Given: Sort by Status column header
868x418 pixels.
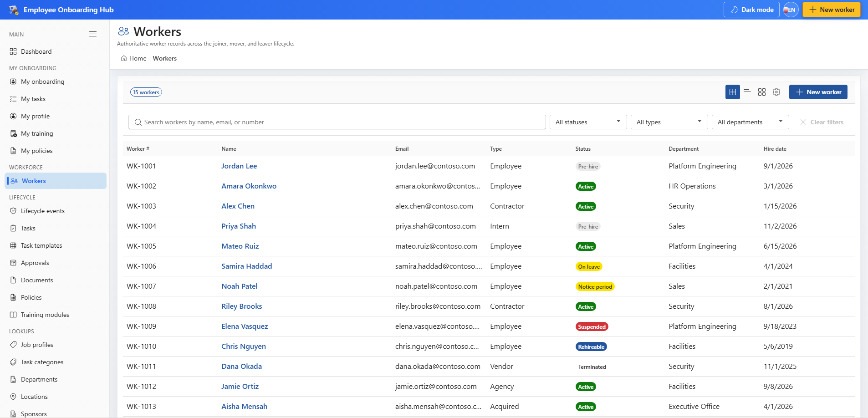Looking at the screenshot, I should click(583, 149).
